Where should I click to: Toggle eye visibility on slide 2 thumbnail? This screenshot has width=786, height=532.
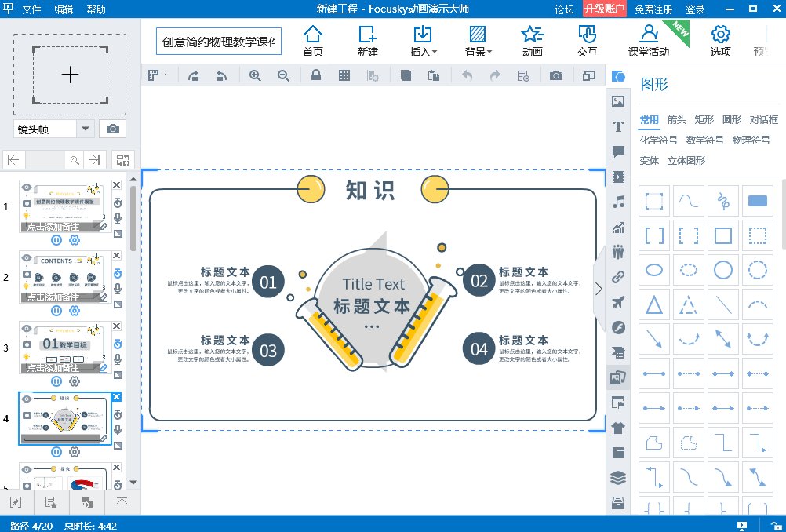coord(27,257)
